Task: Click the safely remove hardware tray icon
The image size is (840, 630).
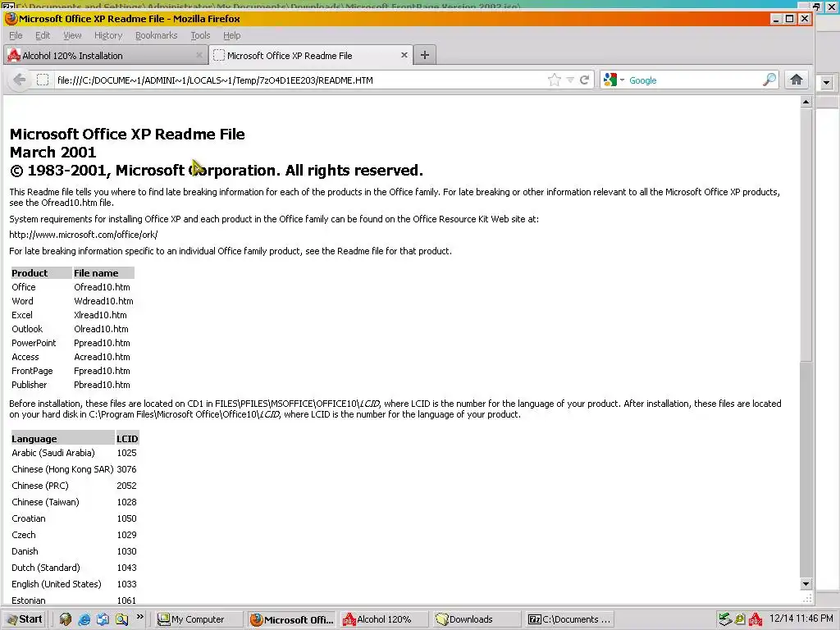Action: (x=725, y=619)
